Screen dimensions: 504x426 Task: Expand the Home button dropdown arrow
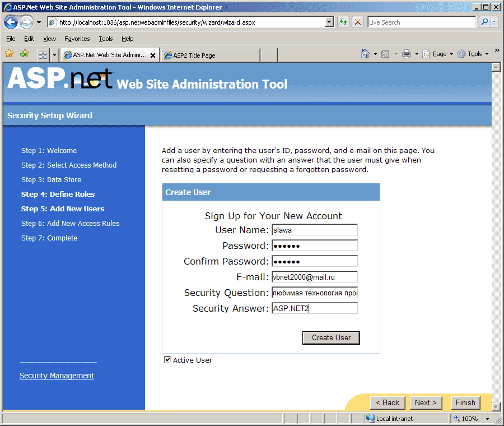375,54
